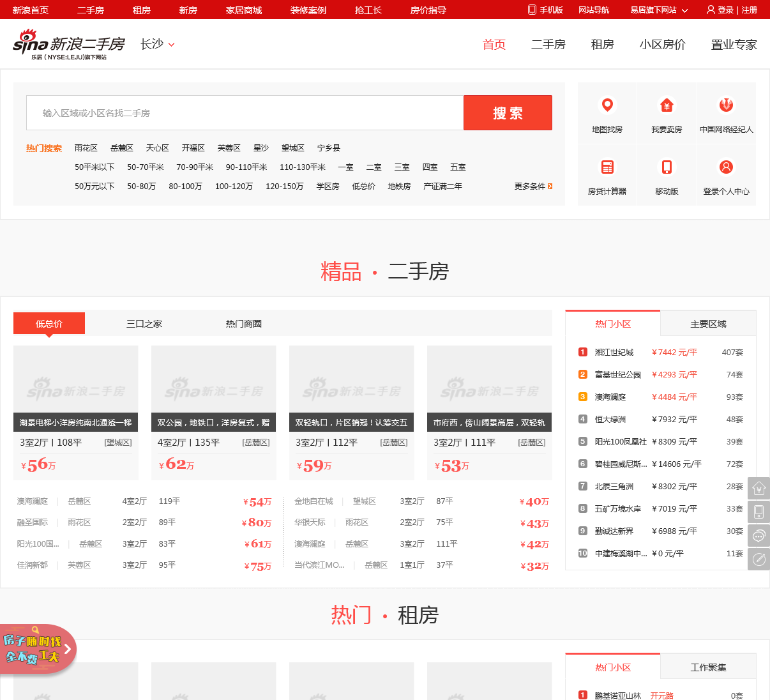The height and width of the screenshot is (700, 770).
Task: Filter by 岳麓区 hot search district
Action: tap(122, 148)
